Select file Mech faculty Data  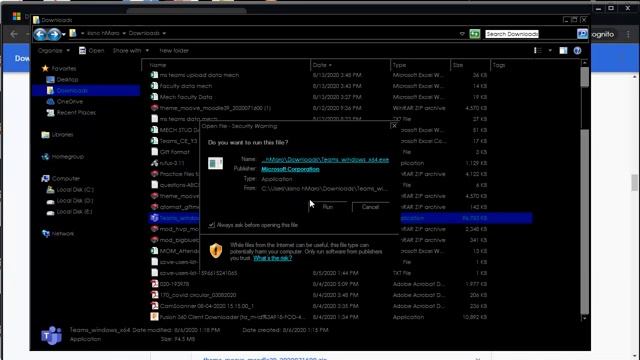pos(186,97)
